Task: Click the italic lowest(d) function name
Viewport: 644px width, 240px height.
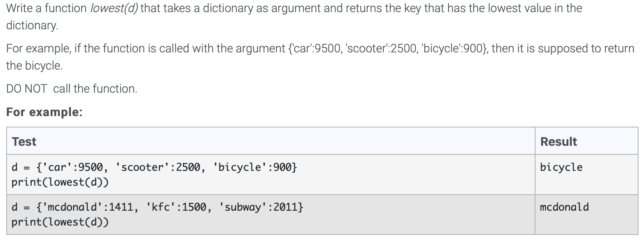Action: [x=114, y=8]
